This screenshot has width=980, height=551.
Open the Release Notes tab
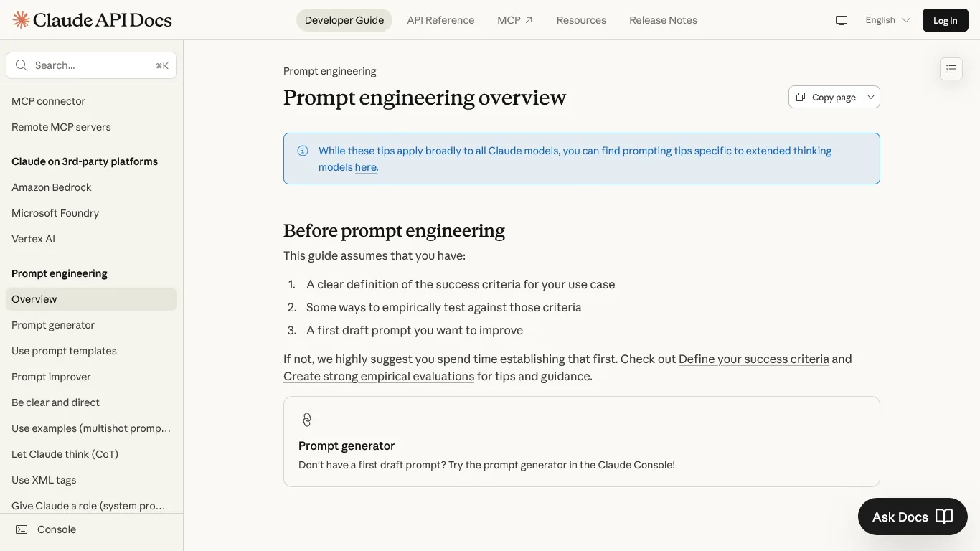click(x=663, y=20)
